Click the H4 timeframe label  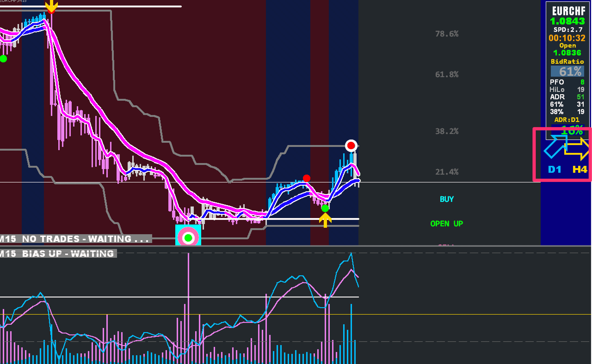click(580, 170)
